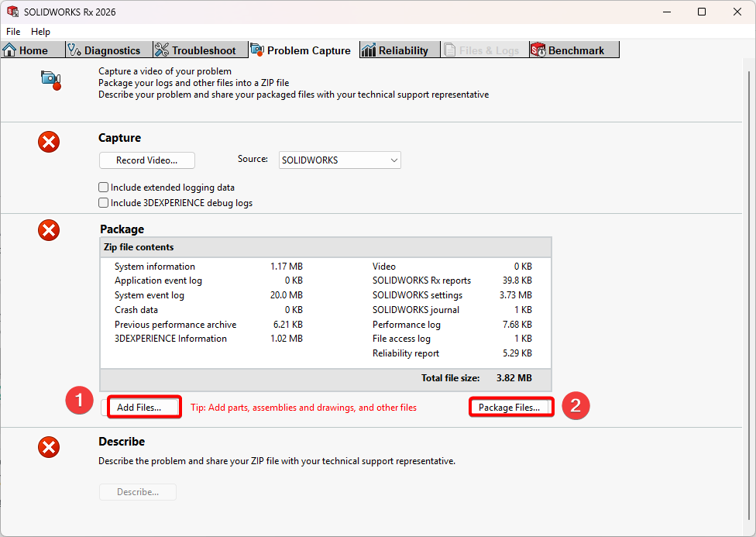This screenshot has width=756, height=537.
Task: Switch to the Home tab
Action: point(33,50)
